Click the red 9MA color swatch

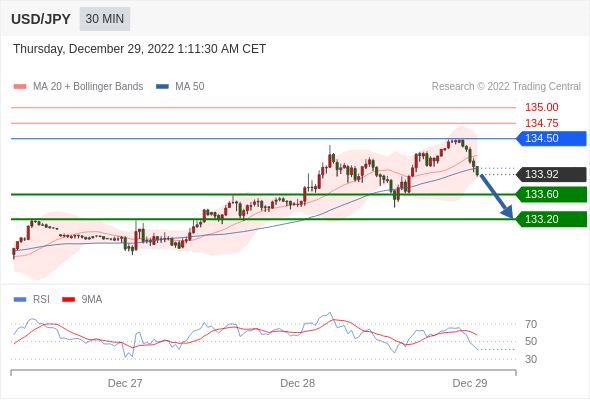pyautogui.click(x=68, y=300)
